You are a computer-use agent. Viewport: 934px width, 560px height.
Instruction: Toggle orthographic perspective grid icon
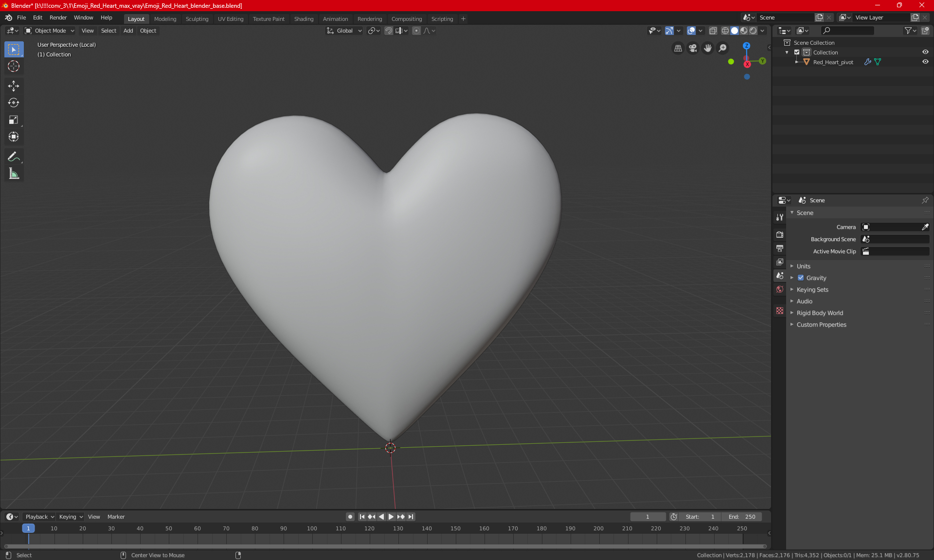(x=678, y=48)
